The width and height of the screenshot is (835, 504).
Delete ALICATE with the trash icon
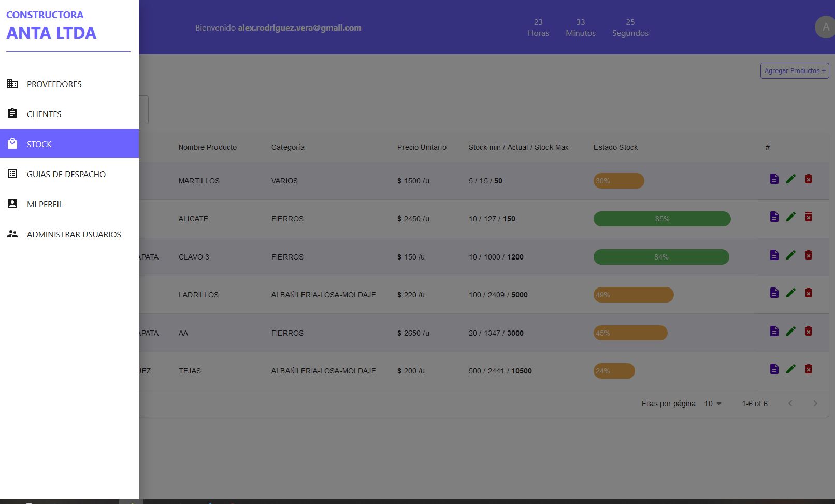pos(809,217)
